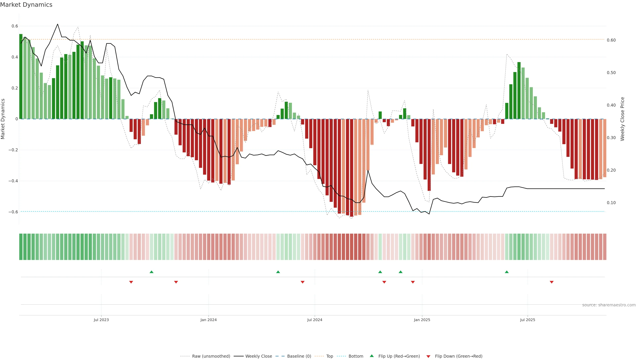The height and width of the screenshot is (362, 644).
Task: Toggle the Weekly Close legend entry
Action: click(258, 356)
